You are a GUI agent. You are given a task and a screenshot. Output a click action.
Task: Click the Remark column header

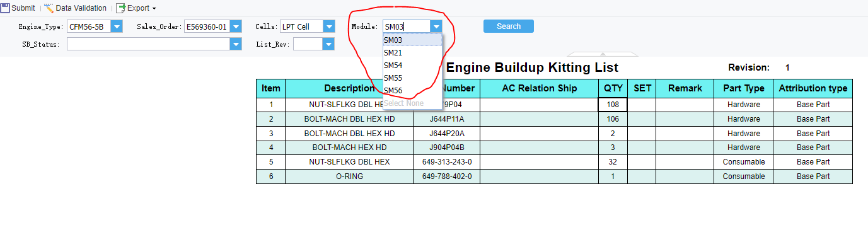[685, 89]
